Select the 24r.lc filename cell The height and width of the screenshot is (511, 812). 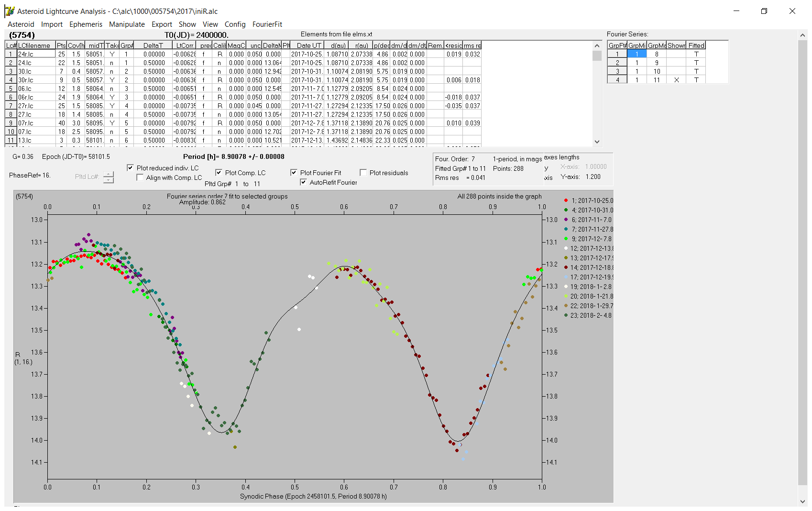coord(36,54)
